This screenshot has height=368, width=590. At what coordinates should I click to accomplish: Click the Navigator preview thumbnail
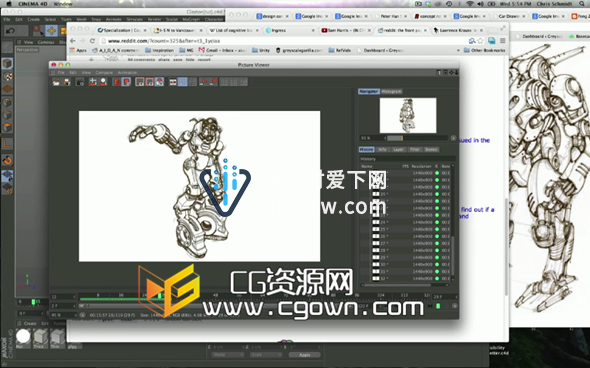click(408, 115)
